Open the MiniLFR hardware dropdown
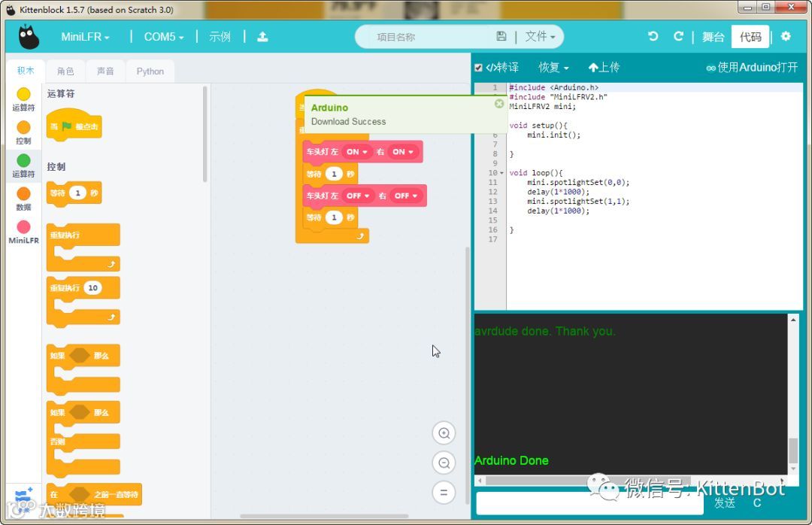812x525 pixels. (x=85, y=37)
